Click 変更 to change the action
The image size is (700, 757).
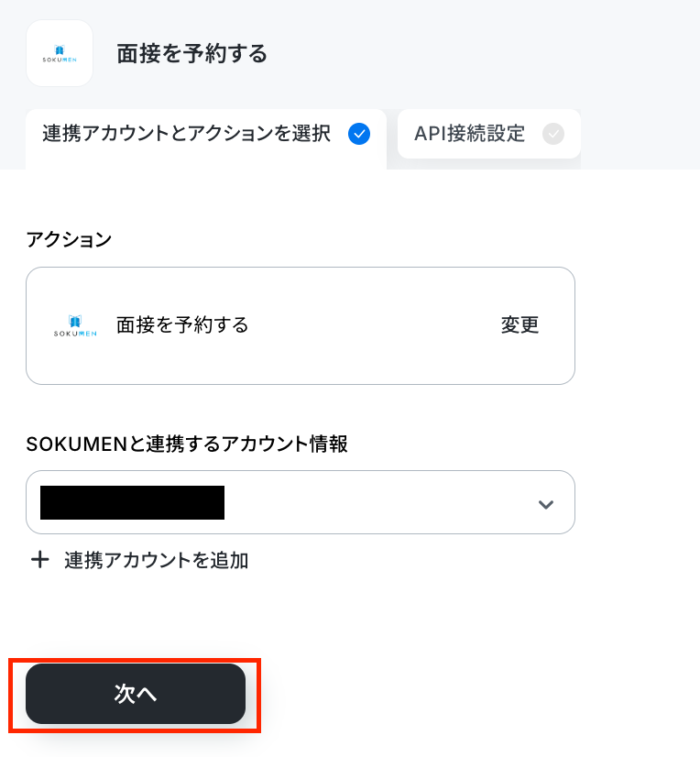pos(520,325)
